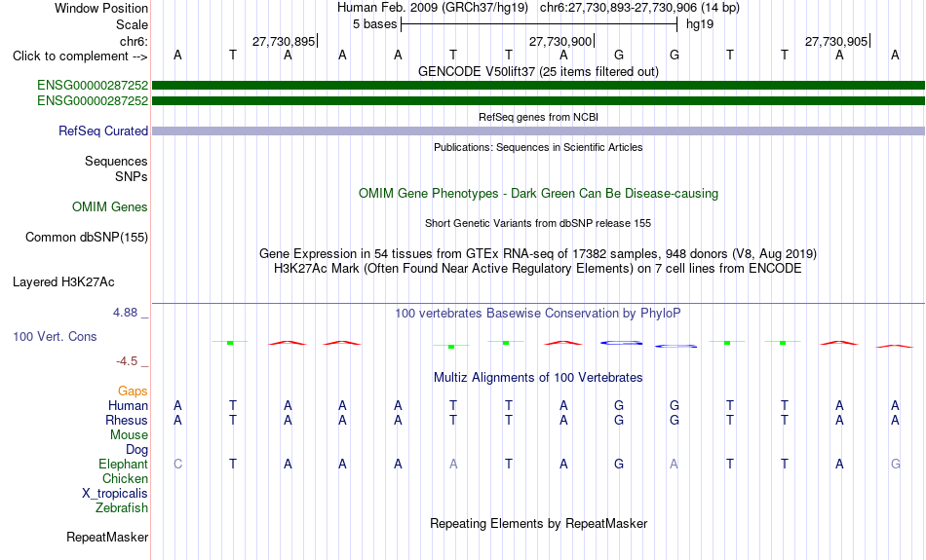926x560 pixels.
Task: Open the OMIM Gene Phenotypes track title
Action: point(538,194)
